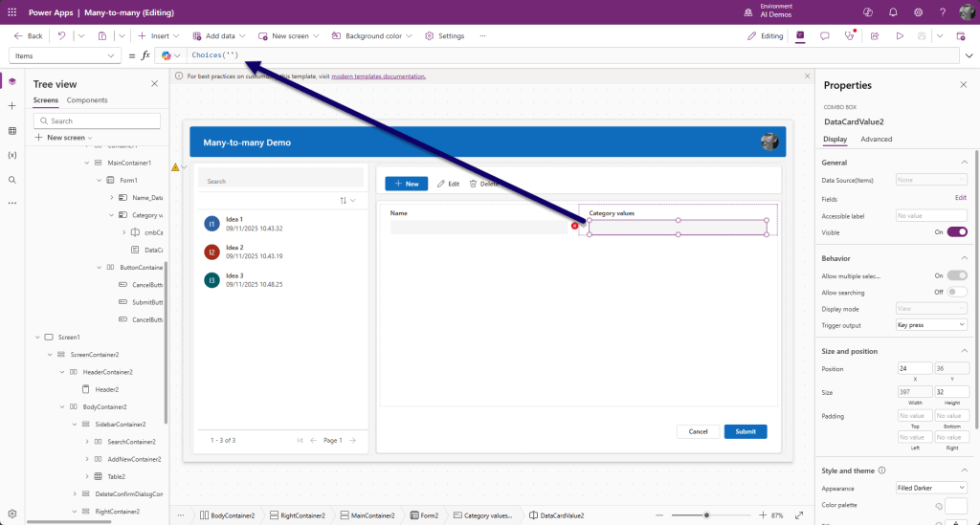Open the Appearance Filled Darker dropdown
The height and width of the screenshot is (525, 980).
pyautogui.click(x=930, y=488)
